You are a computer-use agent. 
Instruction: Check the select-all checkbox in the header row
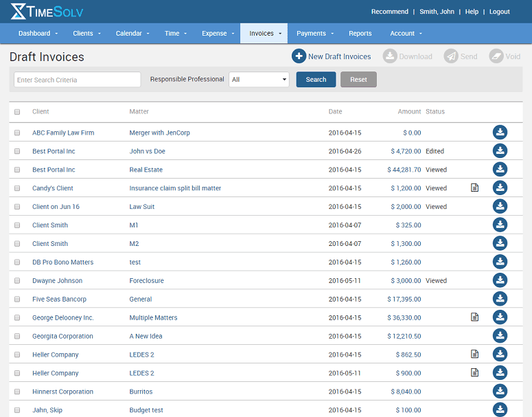(x=17, y=112)
